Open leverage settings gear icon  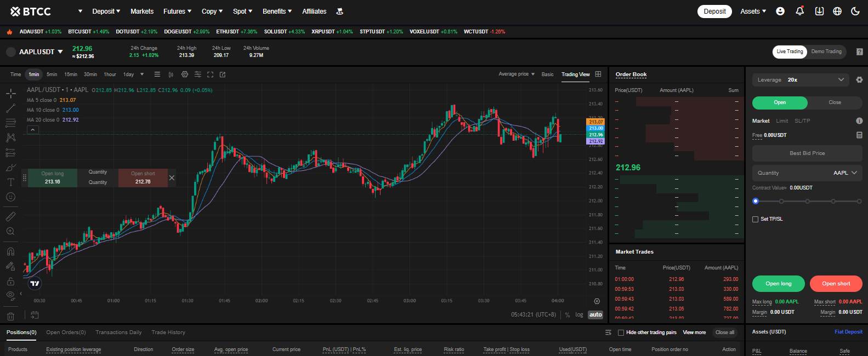pos(859,79)
